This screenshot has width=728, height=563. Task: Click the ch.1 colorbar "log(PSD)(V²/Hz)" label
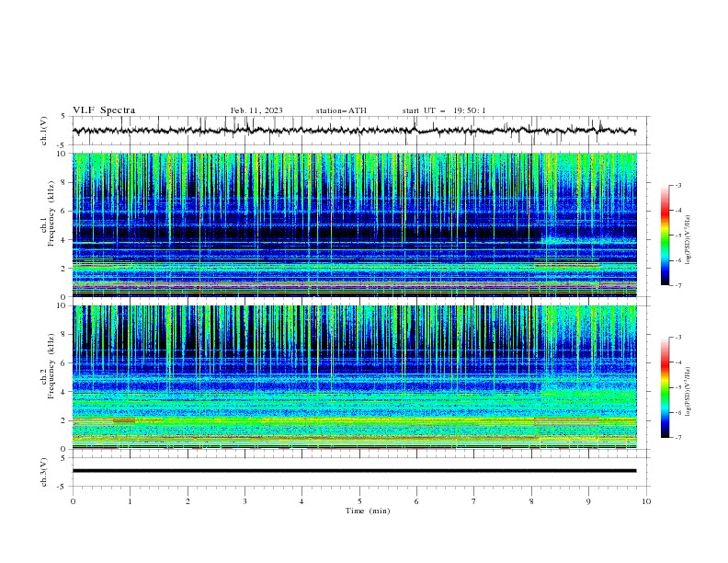688,240
